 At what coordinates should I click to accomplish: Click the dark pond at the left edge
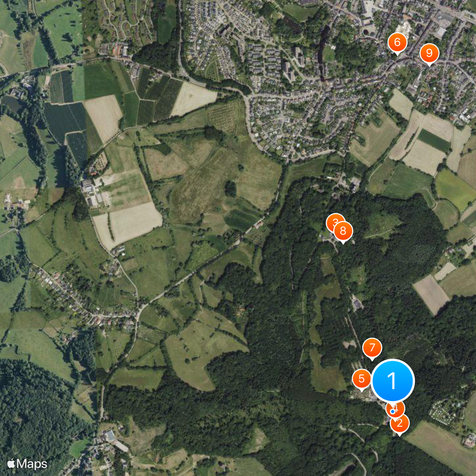click(11, 104)
